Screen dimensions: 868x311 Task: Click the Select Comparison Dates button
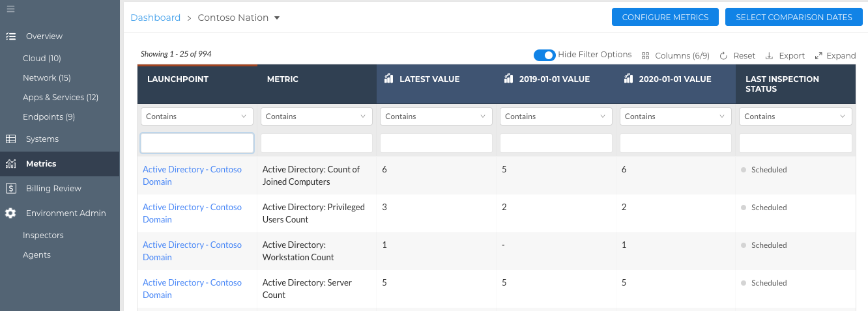tap(794, 18)
